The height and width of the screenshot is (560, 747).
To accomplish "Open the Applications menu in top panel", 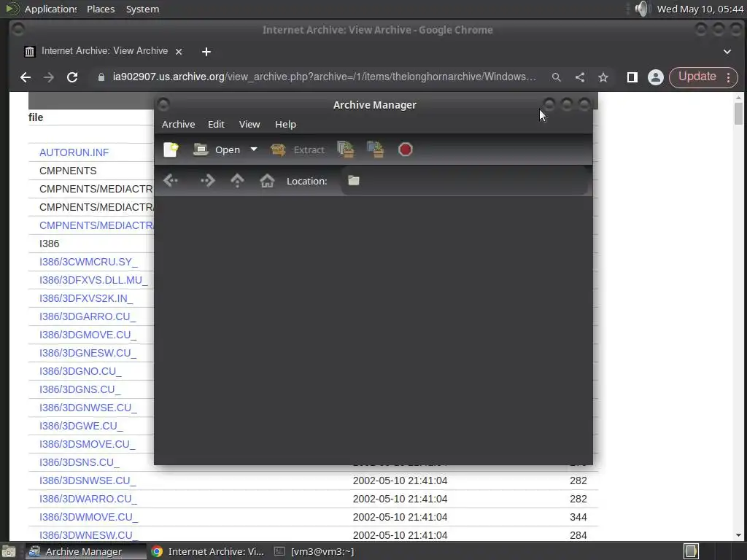I will point(50,9).
